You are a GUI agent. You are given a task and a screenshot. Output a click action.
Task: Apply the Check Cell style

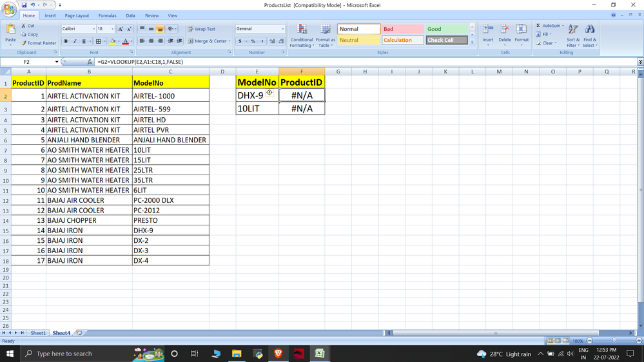(447, 40)
